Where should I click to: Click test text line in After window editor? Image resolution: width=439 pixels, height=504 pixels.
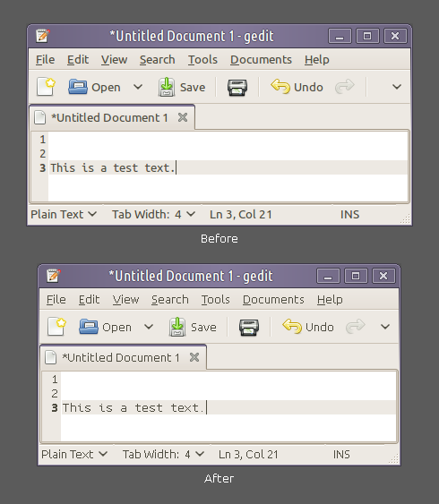[133, 407]
